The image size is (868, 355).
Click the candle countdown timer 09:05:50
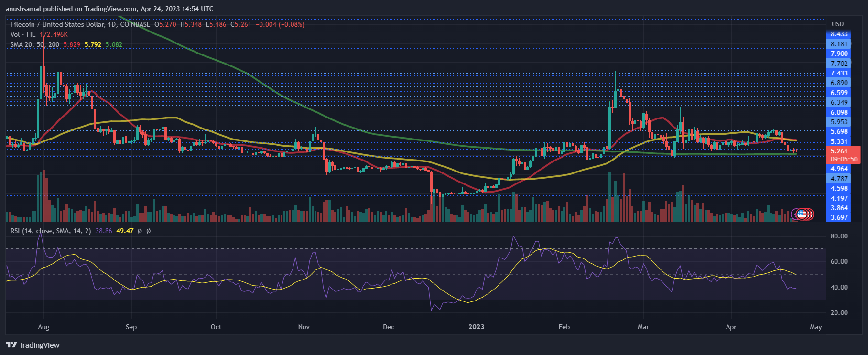pos(844,159)
